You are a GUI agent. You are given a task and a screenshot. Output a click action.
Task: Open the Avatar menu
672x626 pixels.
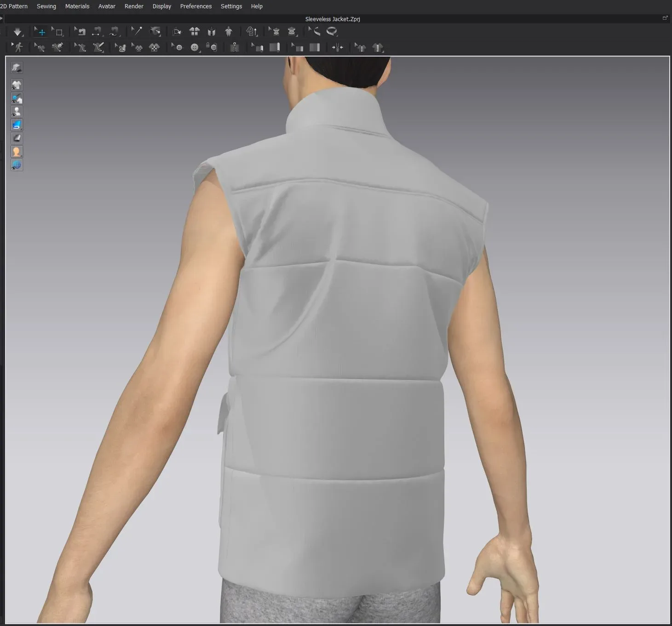(107, 6)
